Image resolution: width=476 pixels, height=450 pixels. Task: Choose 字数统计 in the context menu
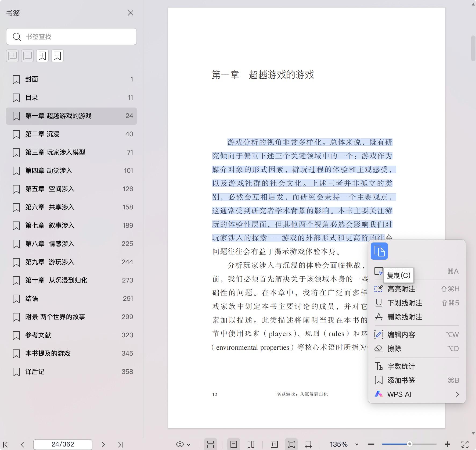401,366
